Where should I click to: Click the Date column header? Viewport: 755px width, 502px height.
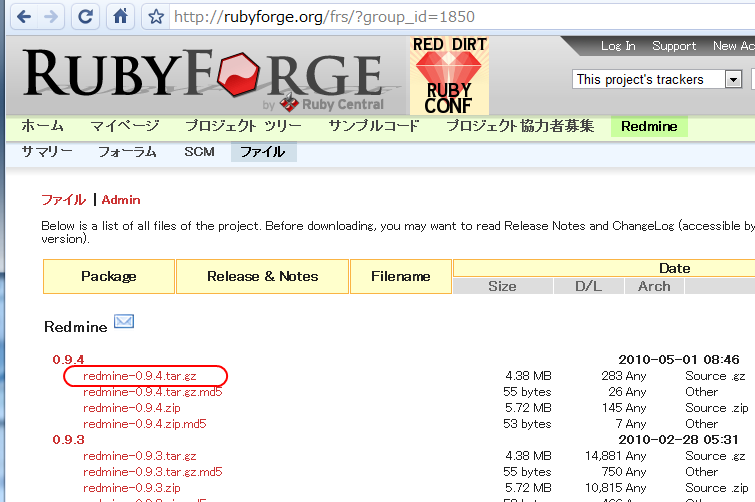675,268
